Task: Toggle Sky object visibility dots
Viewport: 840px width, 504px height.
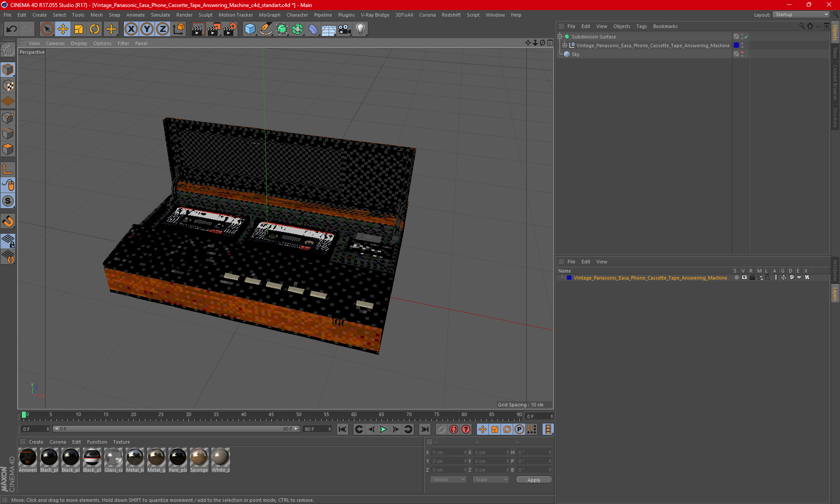Action: [x=742, y=54]
